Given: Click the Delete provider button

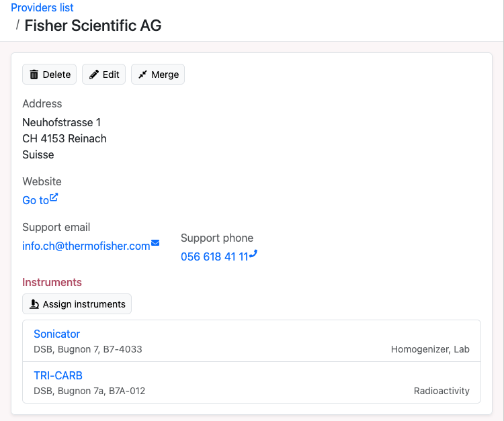Looking at the screenshot, I should (50, 75).
